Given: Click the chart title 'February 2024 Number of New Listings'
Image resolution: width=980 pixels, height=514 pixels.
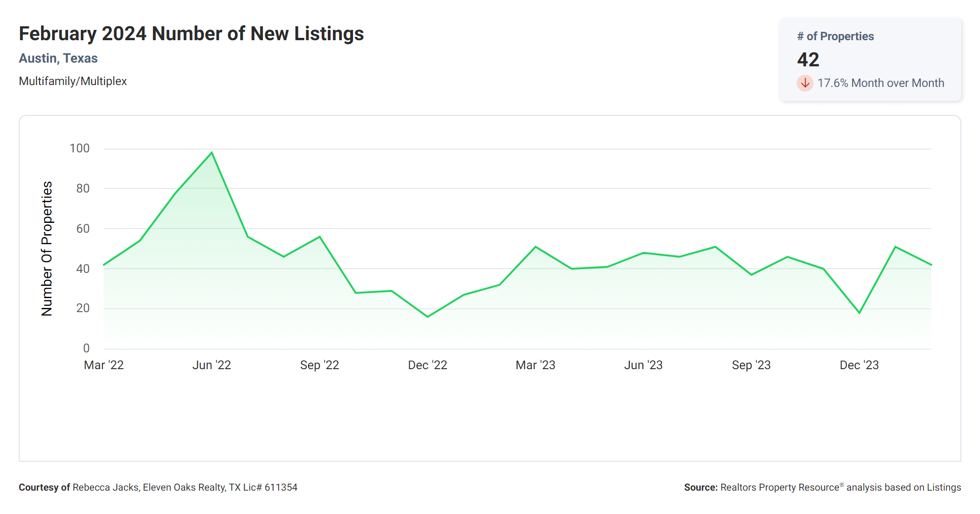Looking at the screenshot, I should [x=191, y=34].
